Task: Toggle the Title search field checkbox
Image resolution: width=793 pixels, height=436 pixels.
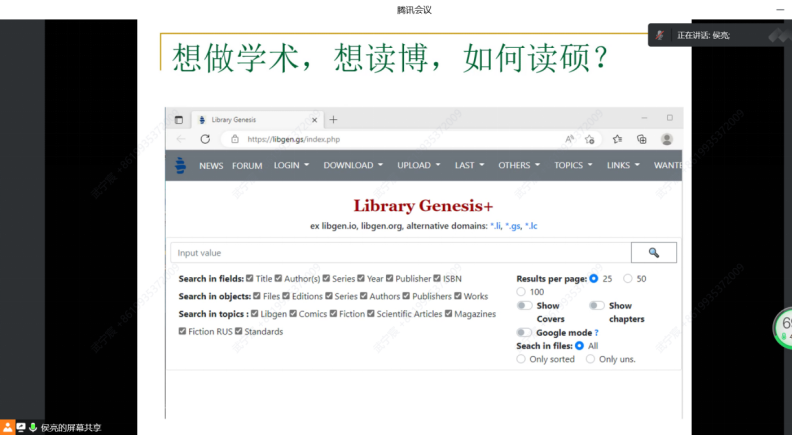Action: pos(250,278)
